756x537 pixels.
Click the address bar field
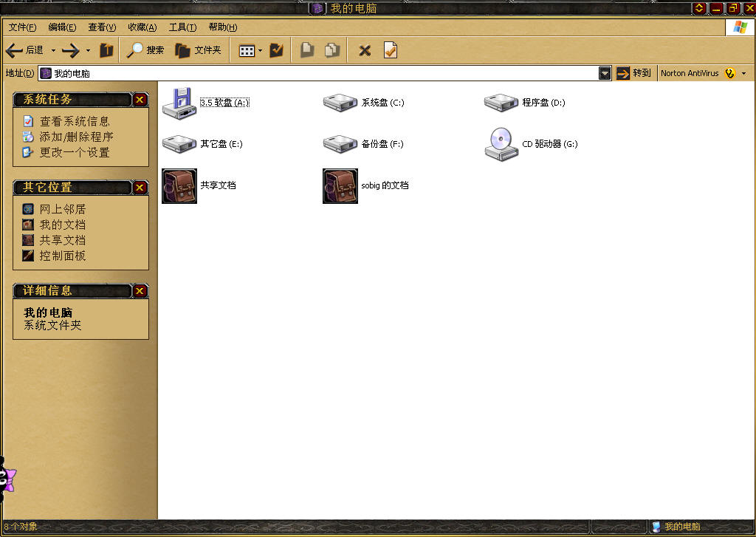coord(318,73)
